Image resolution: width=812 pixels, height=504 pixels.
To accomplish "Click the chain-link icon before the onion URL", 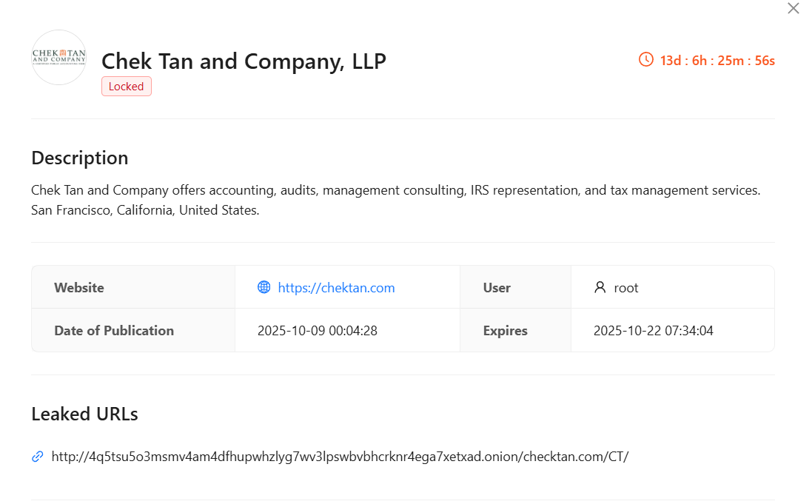I will (x=37, y=457).
